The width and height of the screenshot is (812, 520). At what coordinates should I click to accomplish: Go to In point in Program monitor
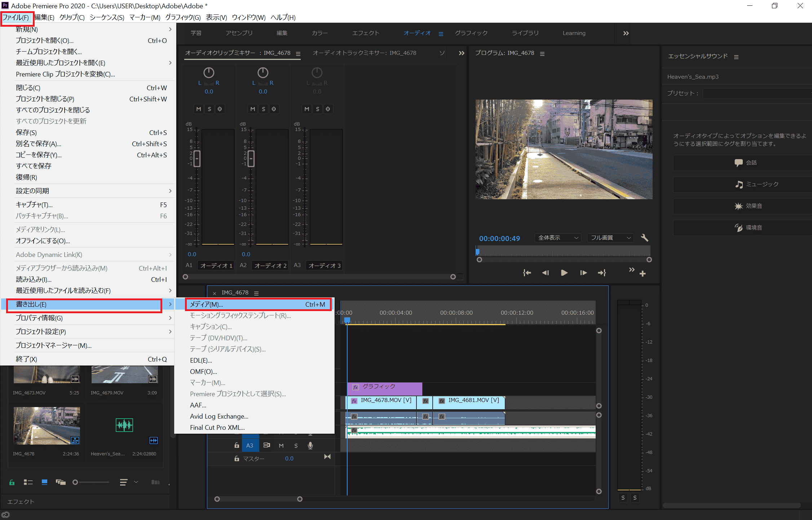527,273
